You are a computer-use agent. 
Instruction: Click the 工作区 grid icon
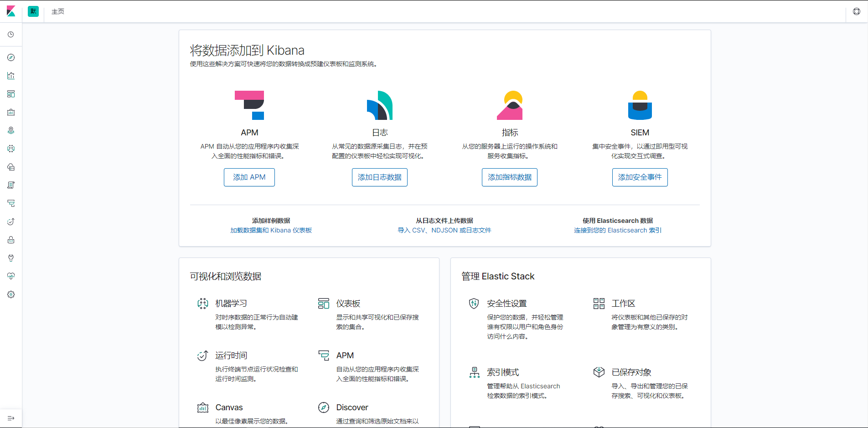point(599,304)
